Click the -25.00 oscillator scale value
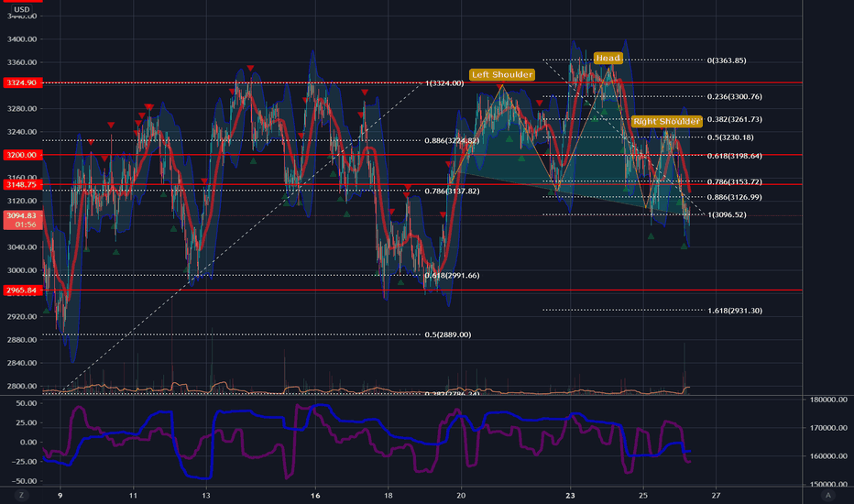This screenshot has width=854, height=504. click(x=25, y=462)
